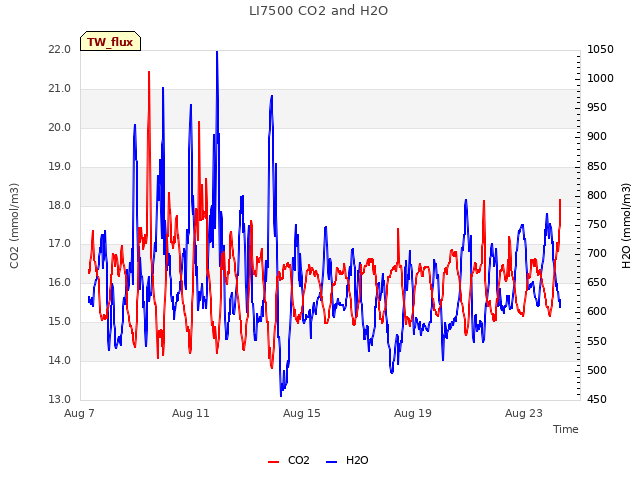Click the H2O (mmol/m3) axis title
The height and width of the screenshot is (480, 640).
[x=626, y=226]
